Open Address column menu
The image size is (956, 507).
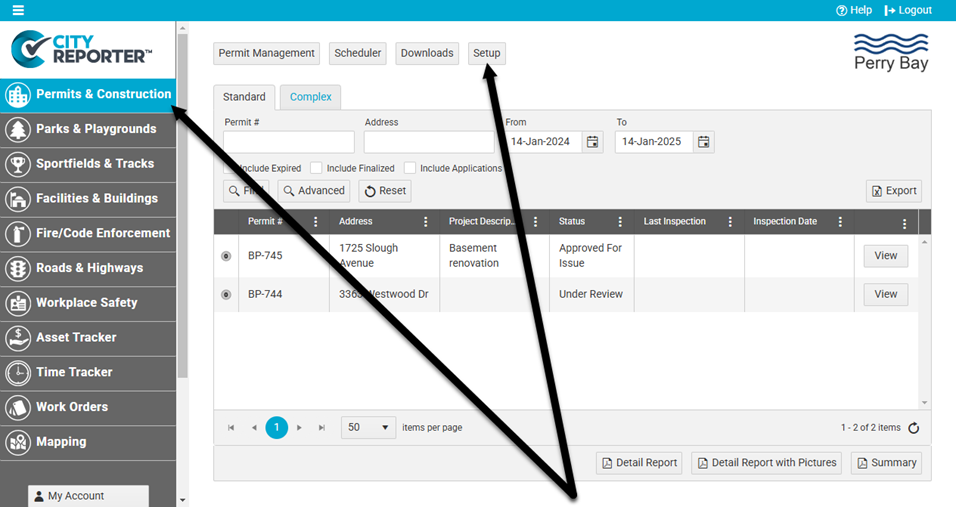point(426,222)
